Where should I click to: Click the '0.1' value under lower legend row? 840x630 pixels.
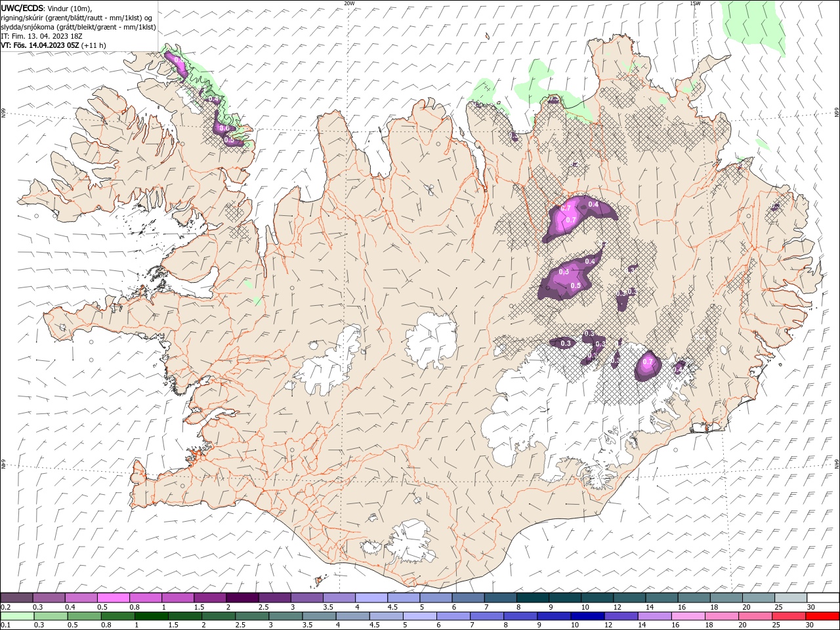[6, 625]
